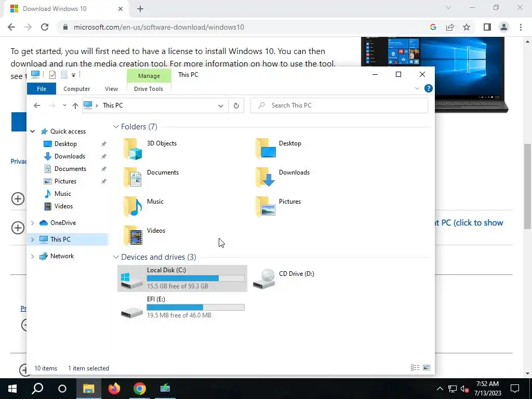Screen dimensions: 532x399
Task: Collapse Folders (7) group
Action: (116, 127)
